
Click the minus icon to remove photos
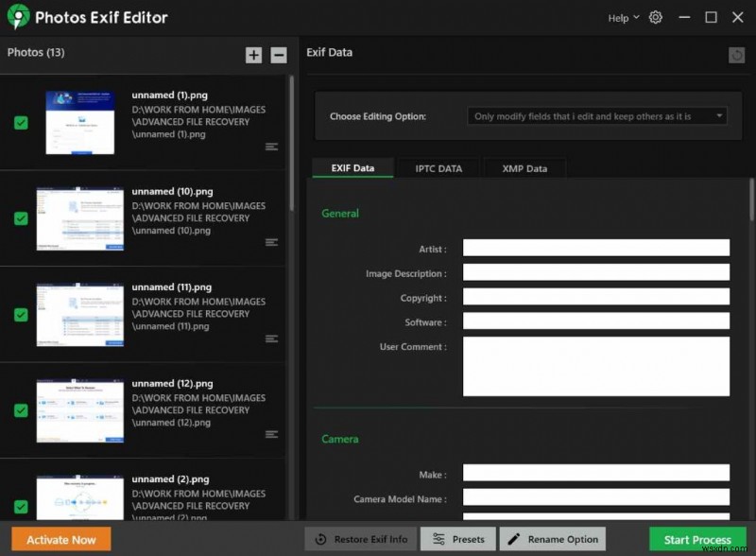(278, 55)
